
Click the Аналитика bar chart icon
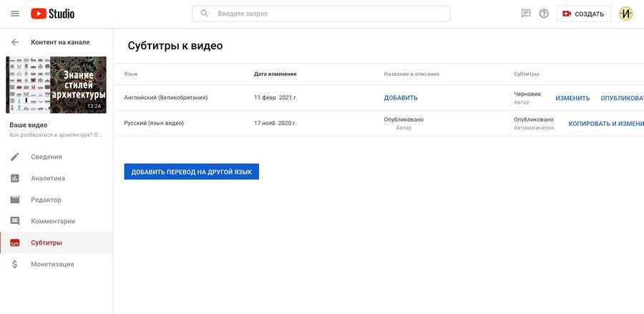pyautogui.click(x=15, y=178)
